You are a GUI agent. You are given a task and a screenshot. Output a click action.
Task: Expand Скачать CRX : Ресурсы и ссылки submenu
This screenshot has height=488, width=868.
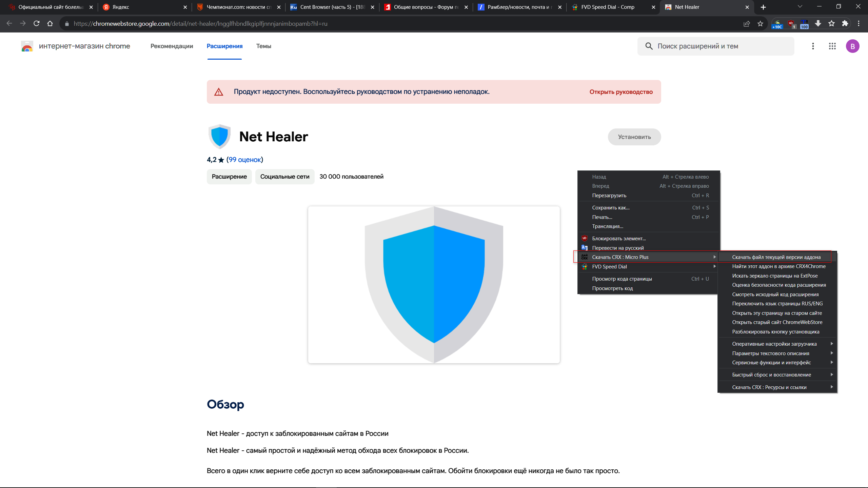tap(777, 387)
